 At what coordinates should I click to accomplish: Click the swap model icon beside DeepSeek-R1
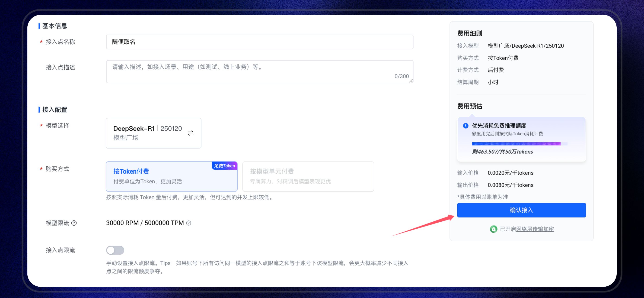pos(191,133)
